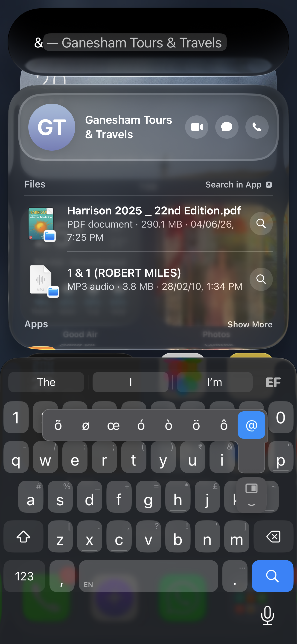Choose the suggestion "The"

[46, 382]
